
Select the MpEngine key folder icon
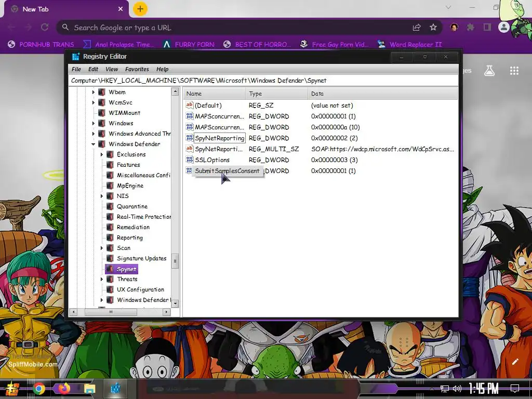110,185
